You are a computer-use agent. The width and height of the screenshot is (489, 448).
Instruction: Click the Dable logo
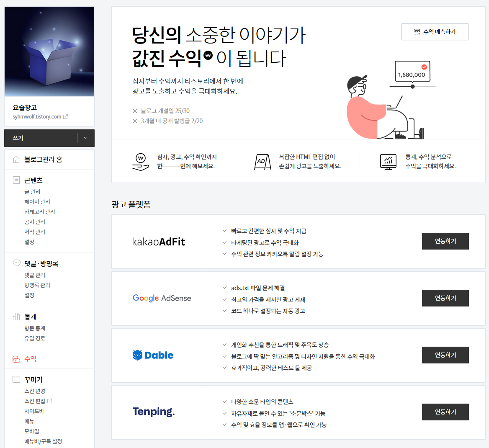click(x=153, y=355)
